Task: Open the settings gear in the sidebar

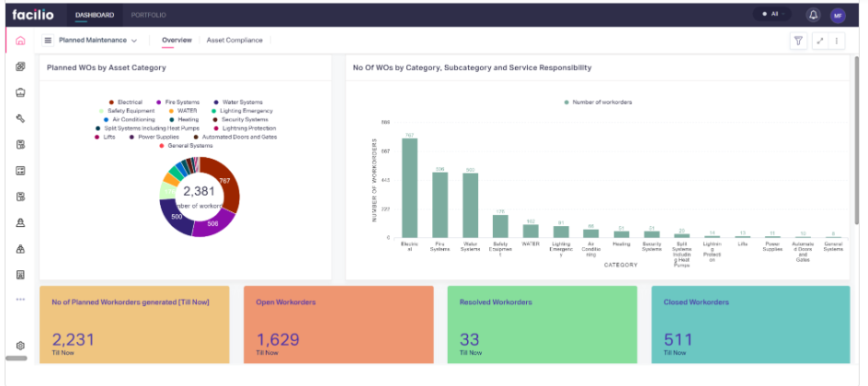Action: 20,346
